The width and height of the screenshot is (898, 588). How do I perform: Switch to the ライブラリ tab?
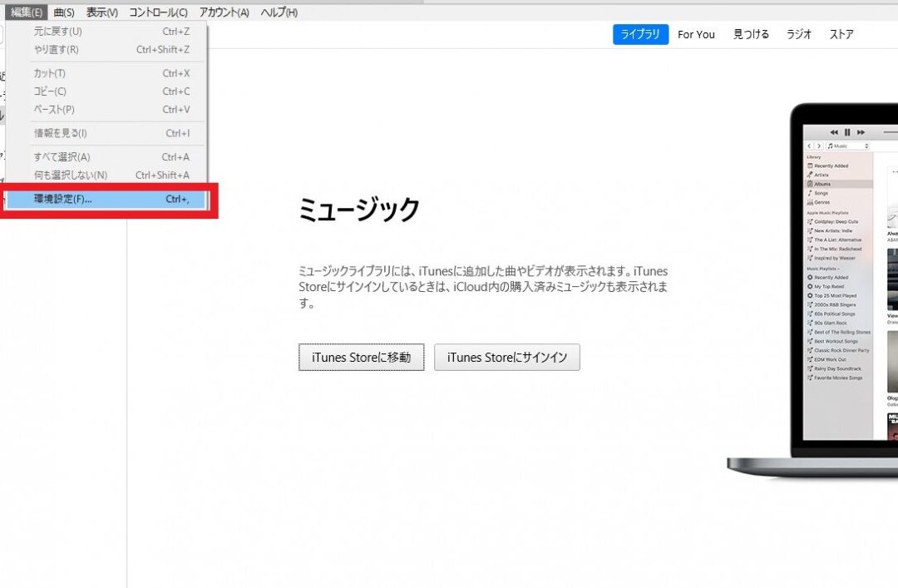coord(640,34)
